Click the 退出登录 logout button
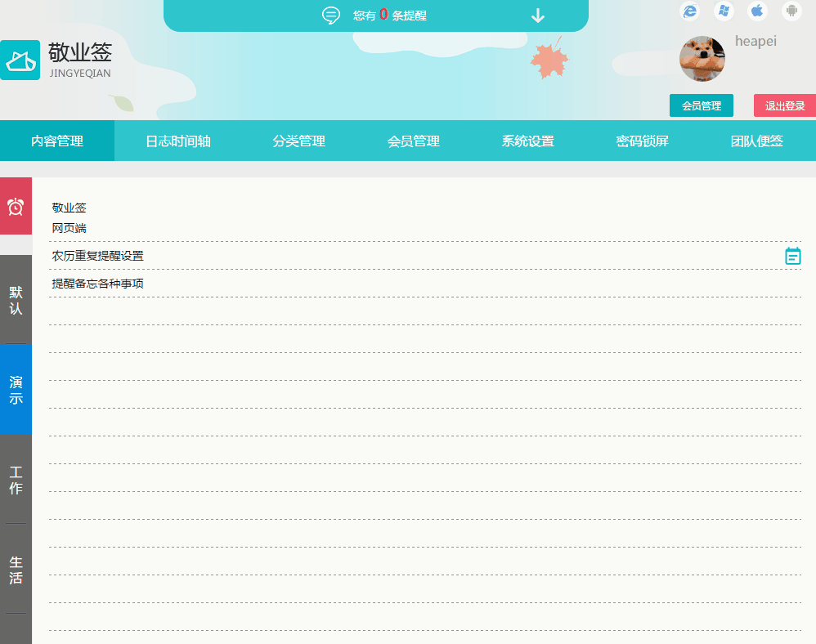 point(785,105)
